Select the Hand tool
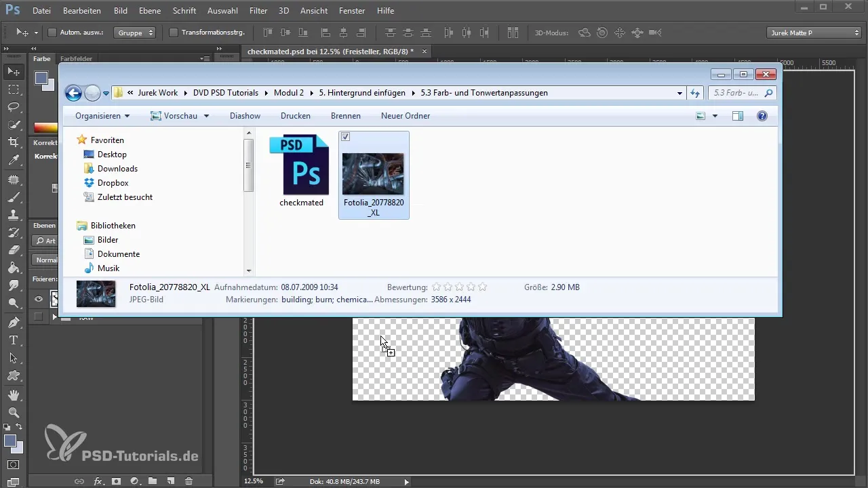 [x=14, y=394]
